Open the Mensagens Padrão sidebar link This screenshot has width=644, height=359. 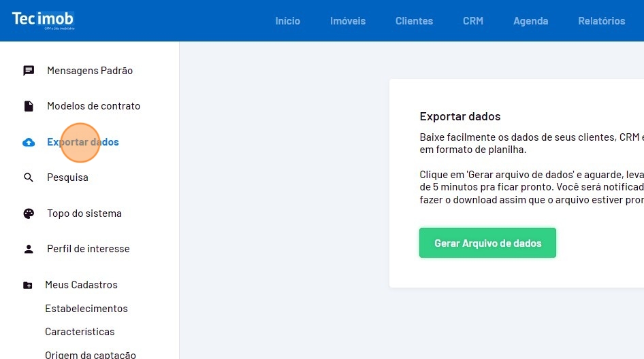[90, 71]
